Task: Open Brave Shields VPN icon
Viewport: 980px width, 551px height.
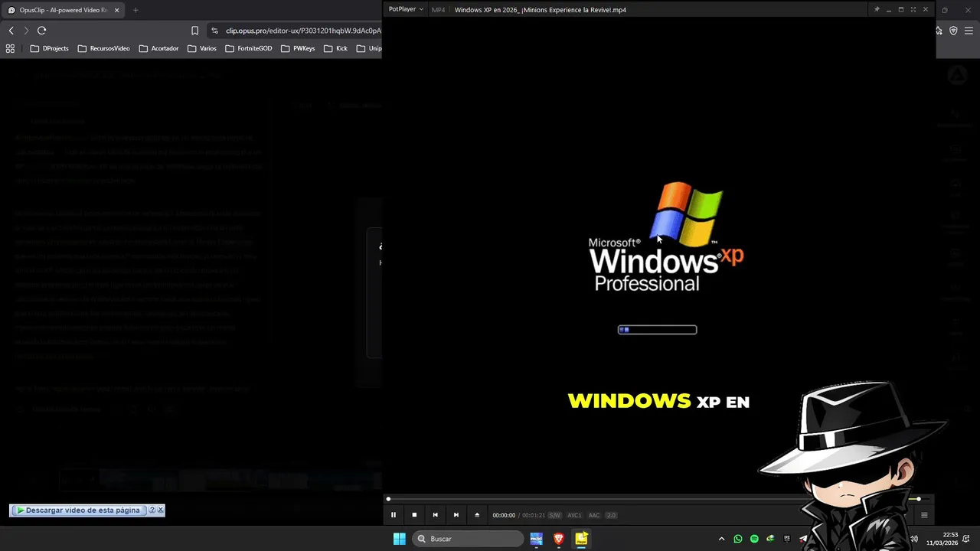Action: [953, 31]
